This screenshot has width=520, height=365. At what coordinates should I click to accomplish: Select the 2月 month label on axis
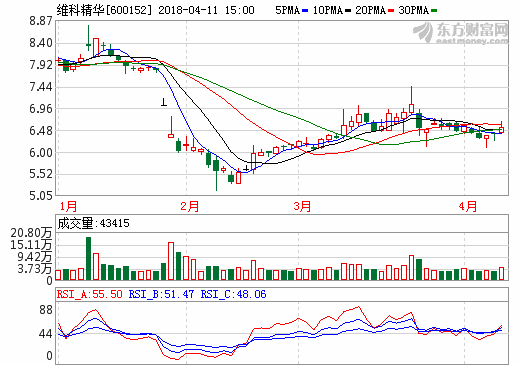[190, 206]
